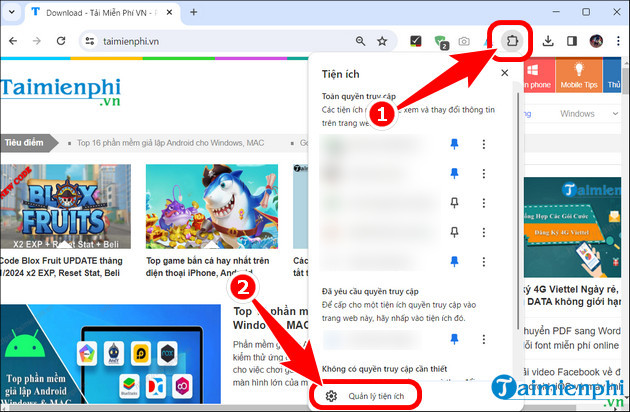This screenshot has height=412, width=630.
Task: Unpin the extension under Đã yêu cầu quyền truy cập
Action: (454, 339)
